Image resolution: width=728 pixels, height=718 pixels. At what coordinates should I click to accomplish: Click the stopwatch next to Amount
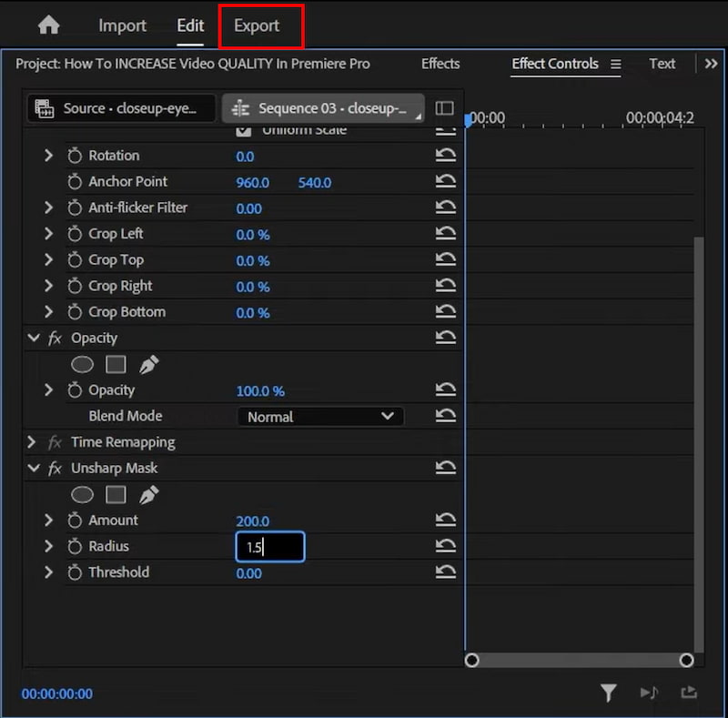point(76,521)
